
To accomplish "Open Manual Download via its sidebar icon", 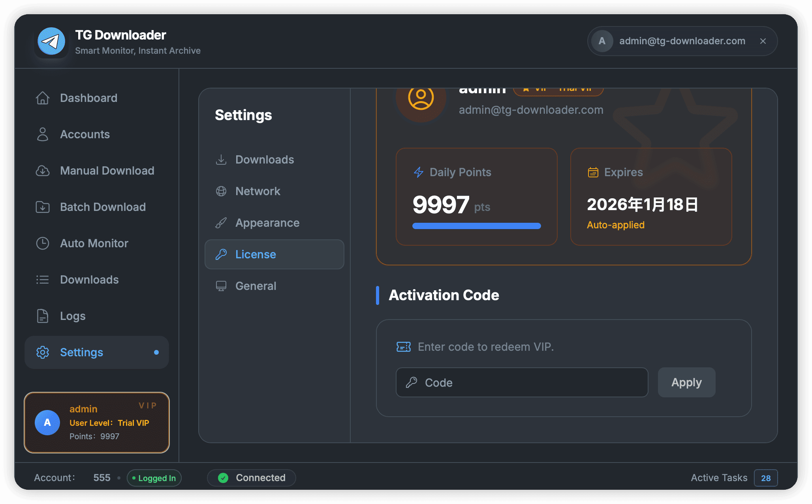I will [43, 171].
